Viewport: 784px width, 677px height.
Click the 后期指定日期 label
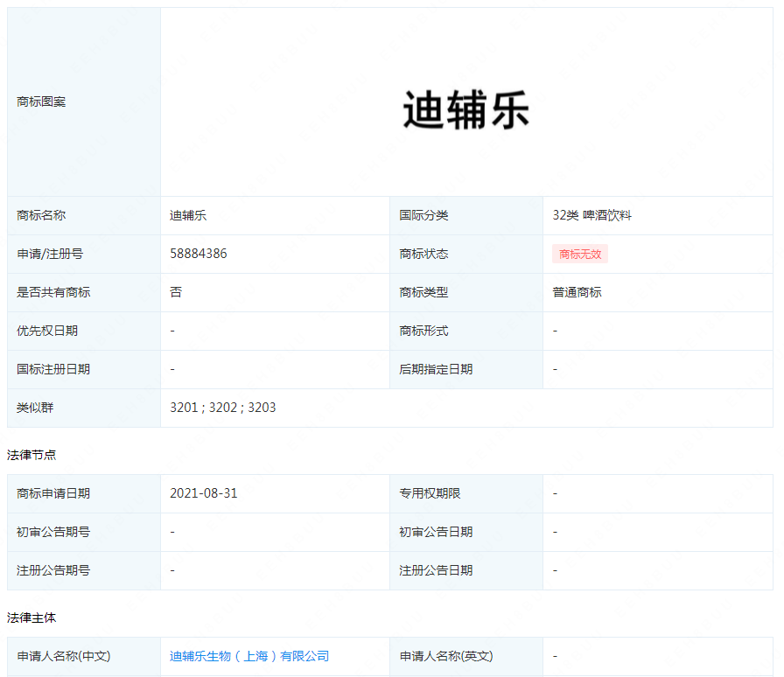click(x=436, y=369)
